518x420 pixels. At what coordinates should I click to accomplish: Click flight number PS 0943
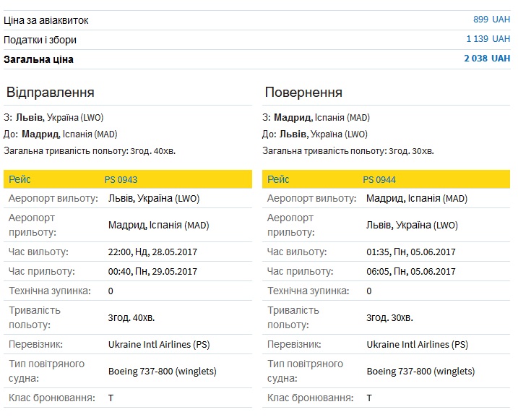tap(121, 179)
